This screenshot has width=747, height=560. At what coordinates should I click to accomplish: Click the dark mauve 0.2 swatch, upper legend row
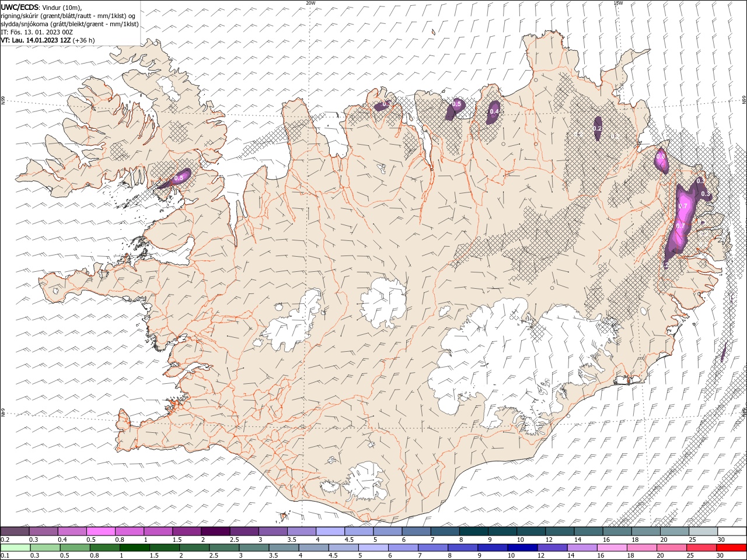(x=15, y=531)
